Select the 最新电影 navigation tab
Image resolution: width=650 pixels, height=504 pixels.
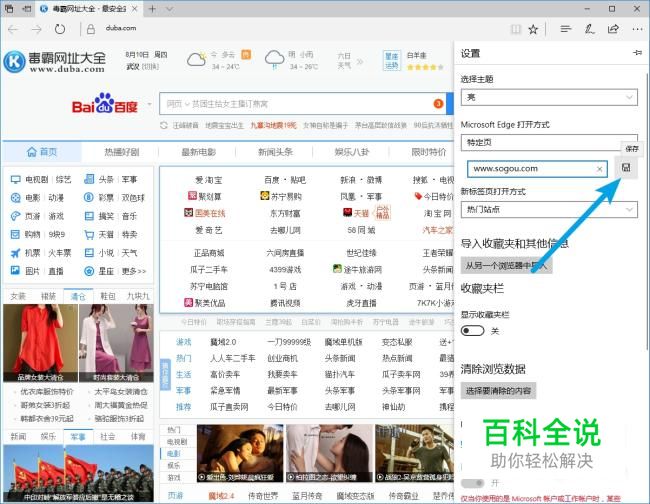pyautogui.click(x=199, y=152)
